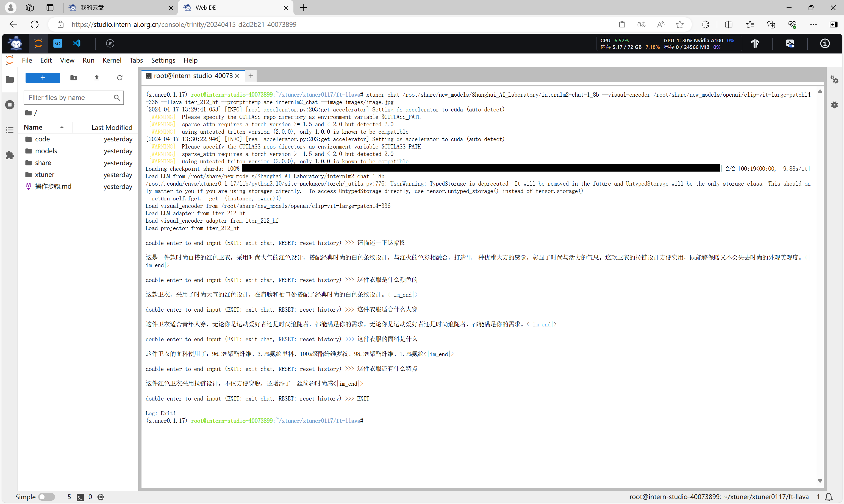Click terminal scrollbar up arrow
844x504 pixels.
(820, 91)
